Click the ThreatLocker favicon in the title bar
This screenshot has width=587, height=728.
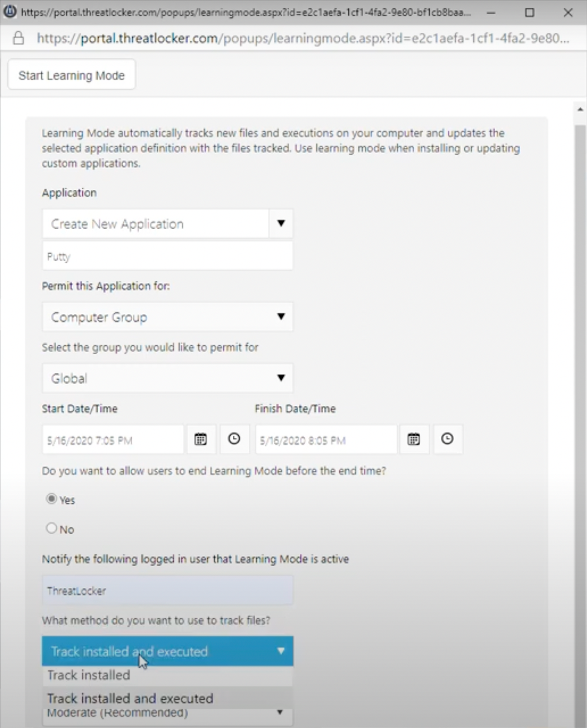[x=10, y=12]
